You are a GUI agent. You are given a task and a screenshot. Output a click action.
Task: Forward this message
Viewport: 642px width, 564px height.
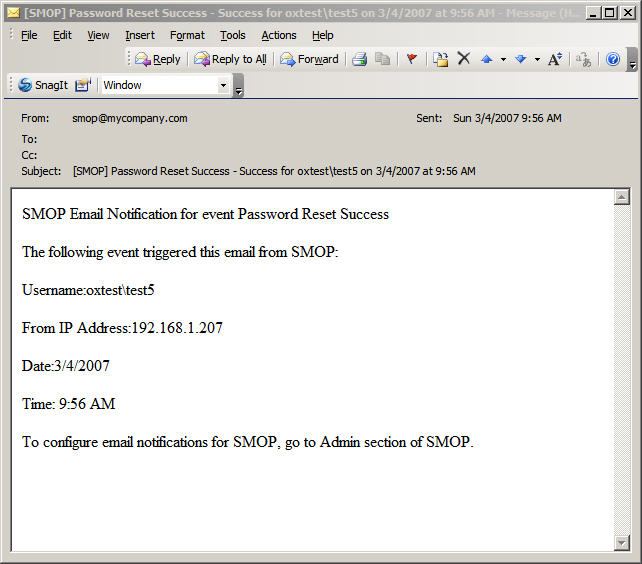point(309,59)
